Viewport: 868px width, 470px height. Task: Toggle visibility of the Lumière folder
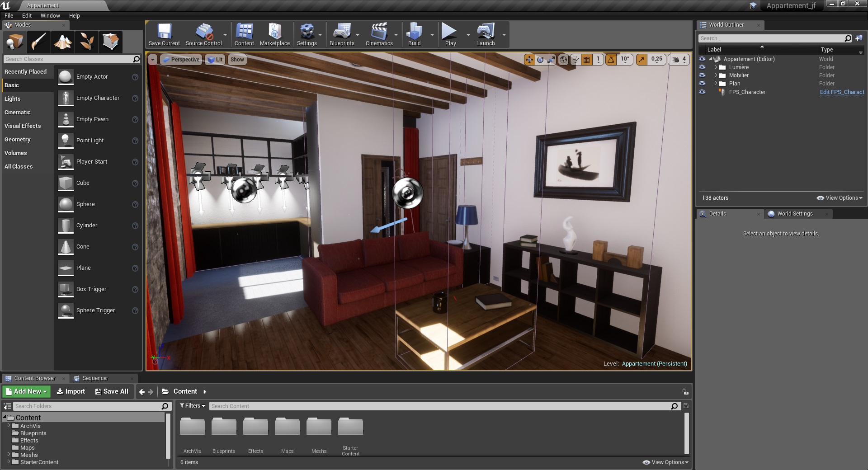(x=702, y=67)
